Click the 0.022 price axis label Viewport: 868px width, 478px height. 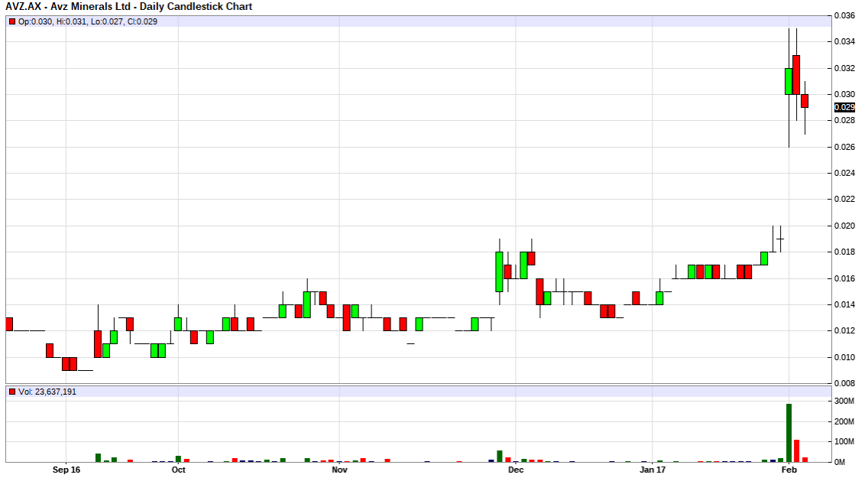(x=844, y=199)
